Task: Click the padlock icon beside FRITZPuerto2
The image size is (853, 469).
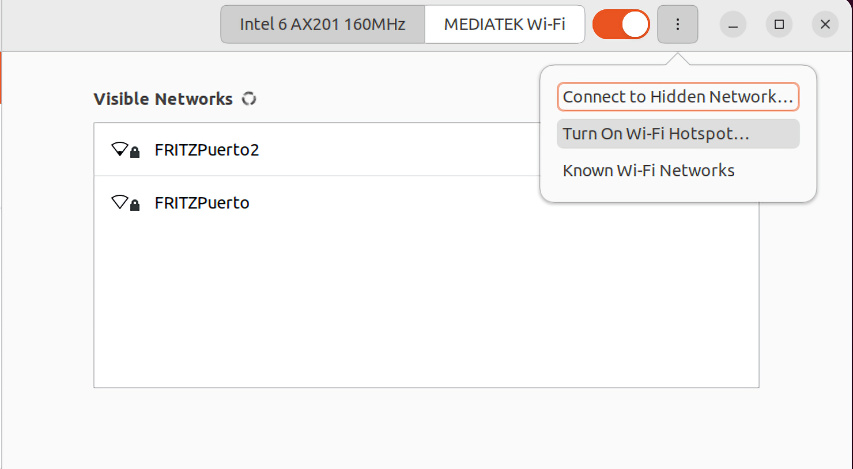Action: [135, 152]
